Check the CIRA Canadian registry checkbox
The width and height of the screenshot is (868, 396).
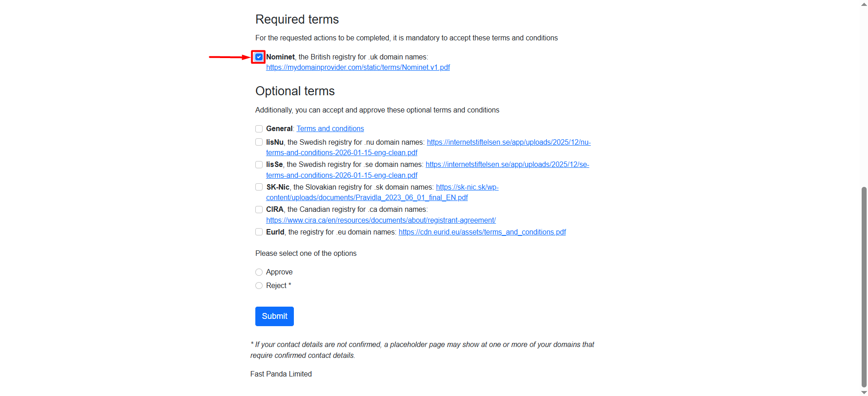pyautogui.click(x=259, y=210)
